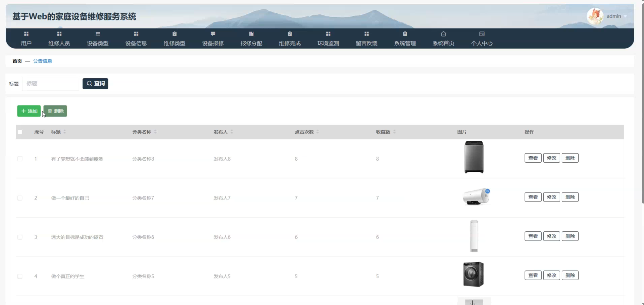Click the cell text 发布人7
Screen dimensions: 644x305
[x=222, y=198]
